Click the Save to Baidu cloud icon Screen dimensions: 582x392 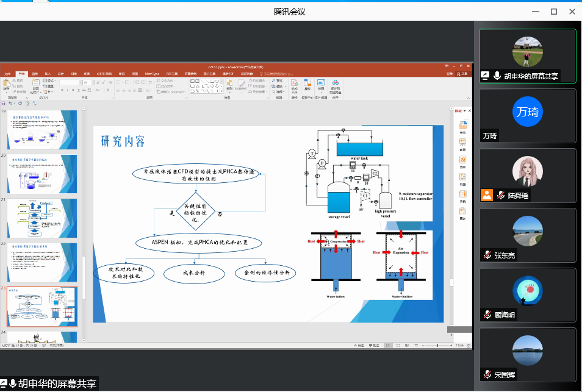click(335, 84)
